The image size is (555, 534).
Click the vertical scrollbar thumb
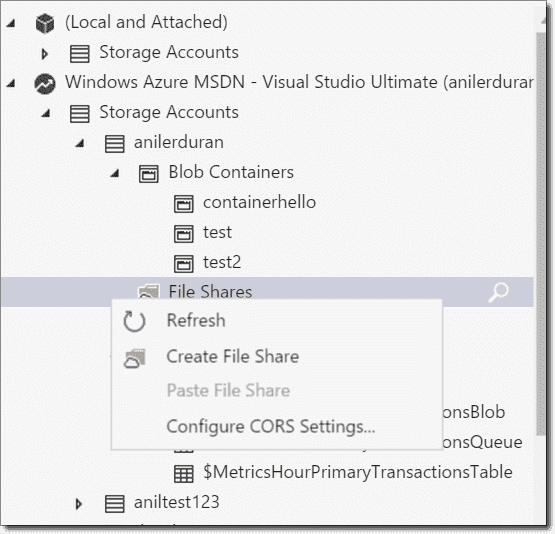tap(540, 234)
